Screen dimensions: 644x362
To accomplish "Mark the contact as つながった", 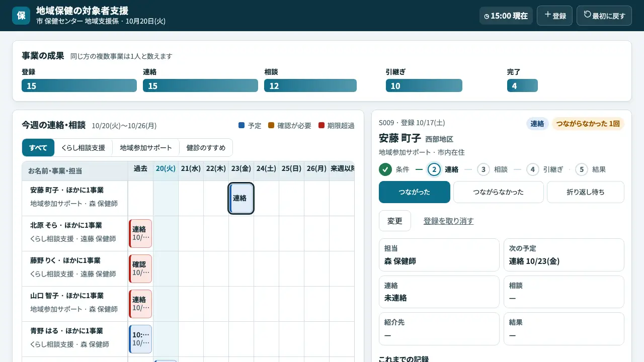I will coord(415,192).
